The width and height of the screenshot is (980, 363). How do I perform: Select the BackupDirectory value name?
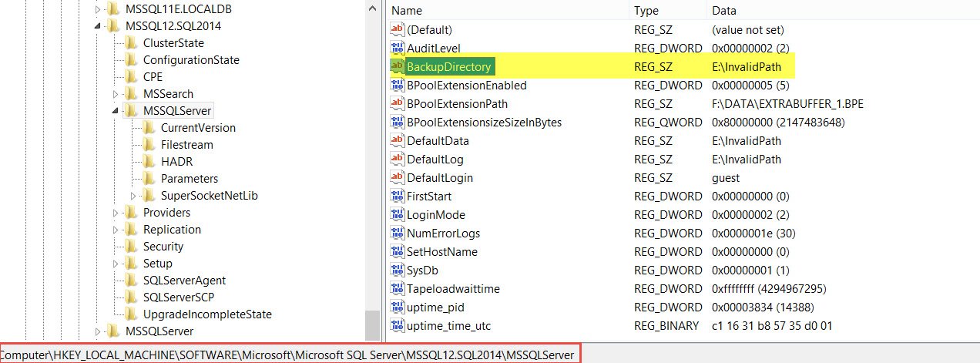(x=448, y=67)
